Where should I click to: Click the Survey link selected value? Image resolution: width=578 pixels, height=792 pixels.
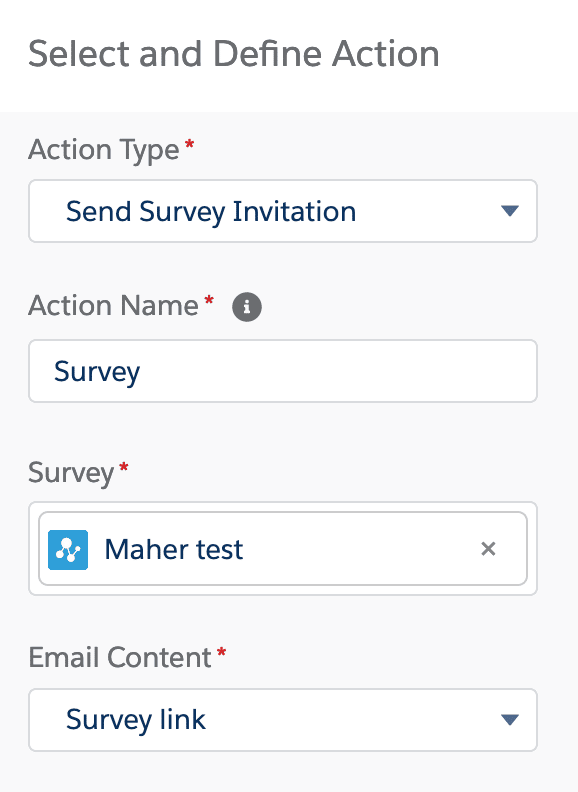click(136, 719)
